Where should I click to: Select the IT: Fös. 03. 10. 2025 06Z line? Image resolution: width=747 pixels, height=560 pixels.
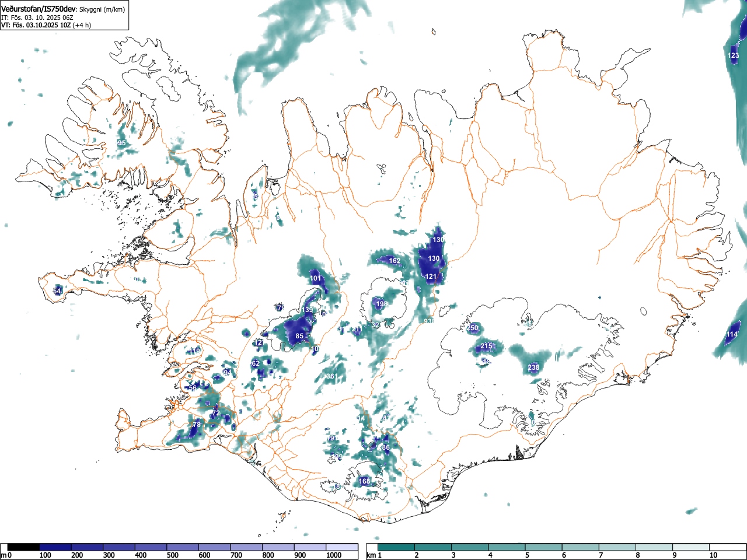(37, 18)
